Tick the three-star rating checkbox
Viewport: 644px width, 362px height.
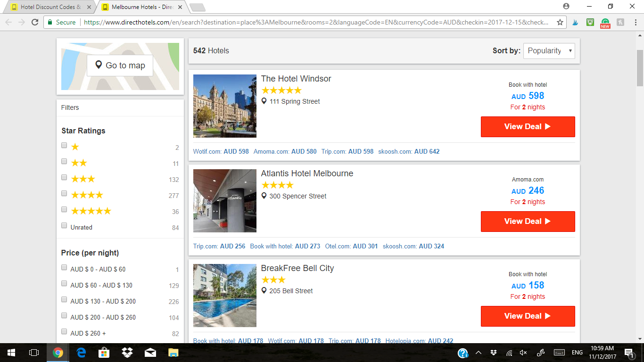tap(64, 177)
